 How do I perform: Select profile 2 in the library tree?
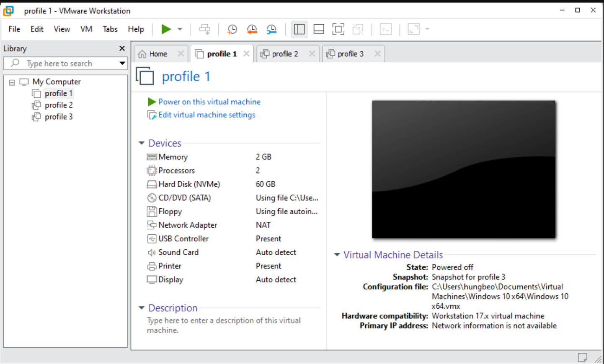[x=59, y=105]
